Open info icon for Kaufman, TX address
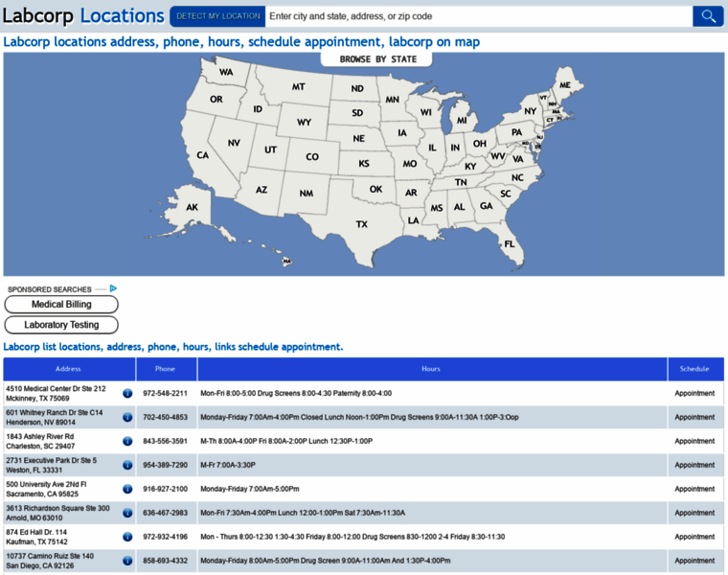Image resolution: width=728 pixels, height=575 pixels. click(127, 537)
